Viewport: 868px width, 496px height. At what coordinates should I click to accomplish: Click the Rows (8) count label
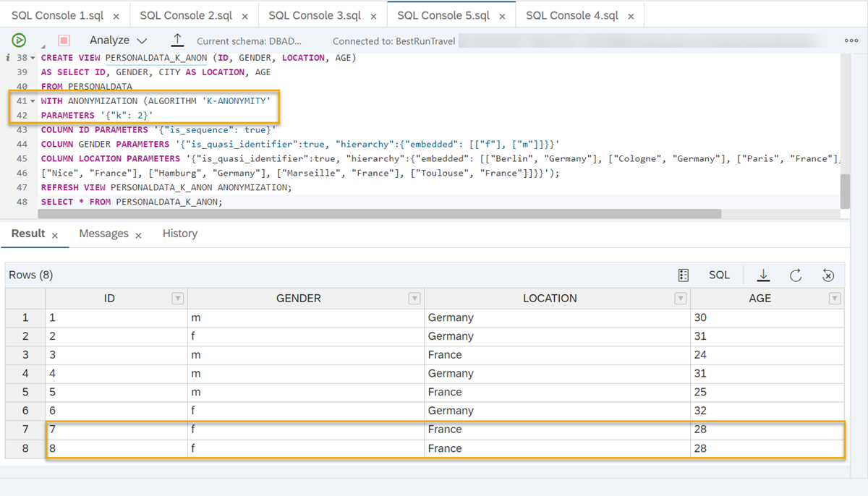click(30, 275)
